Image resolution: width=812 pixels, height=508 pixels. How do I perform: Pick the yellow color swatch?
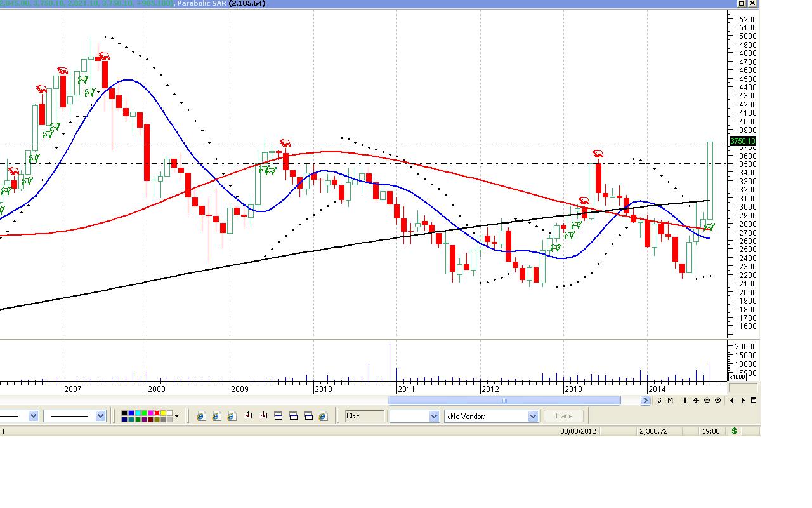(x=163, y=413)
